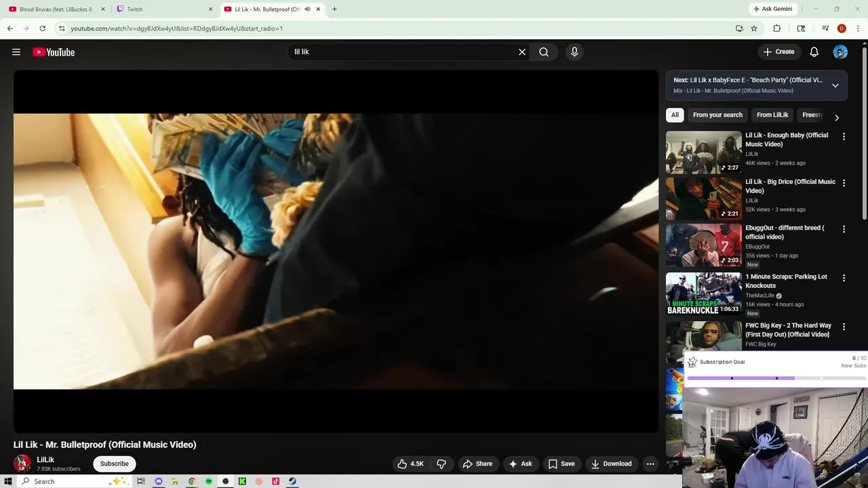Image resolution: width=868 pixels, height=488 pixels.
Task: Open options for FWC Big Key video
Action: point(844,327)
